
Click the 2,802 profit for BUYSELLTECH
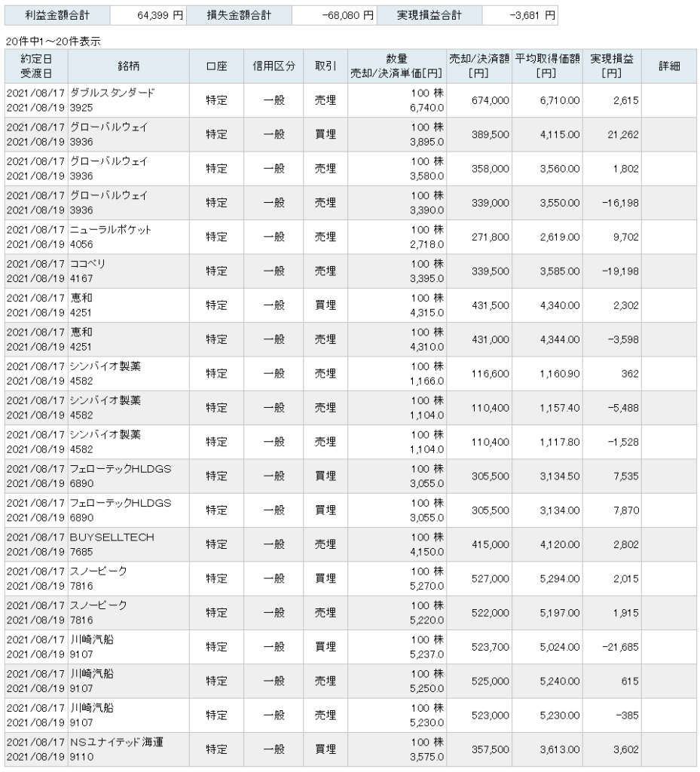625,544
